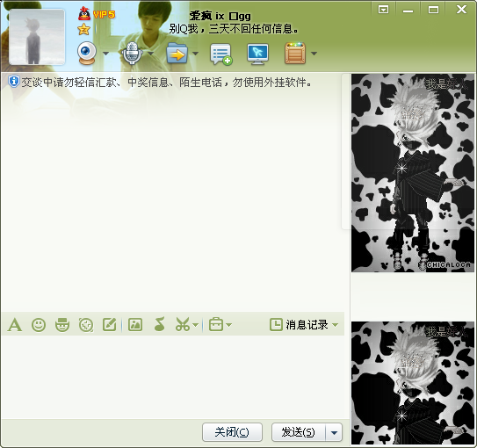
Task: Open magic emoticons hat-face icon
Action: (x=62, y=325)
